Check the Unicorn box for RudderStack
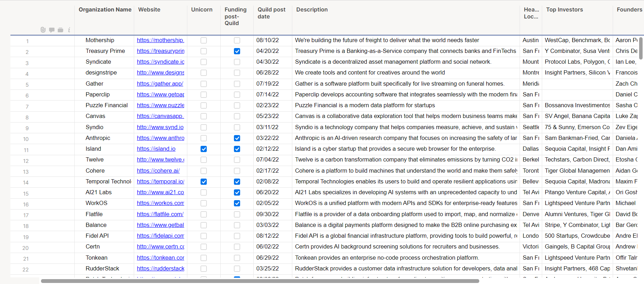Screen dimensions: 644x284 point(204,269)
